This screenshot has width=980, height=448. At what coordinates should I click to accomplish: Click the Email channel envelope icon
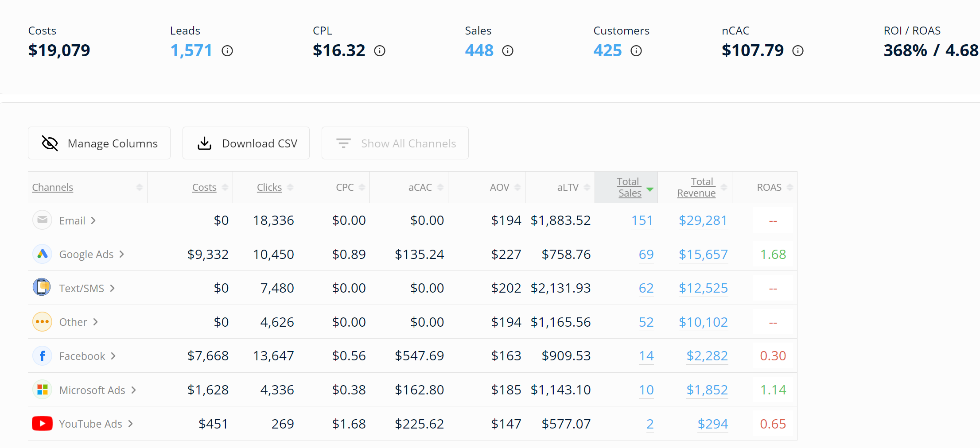coord(43,220)
